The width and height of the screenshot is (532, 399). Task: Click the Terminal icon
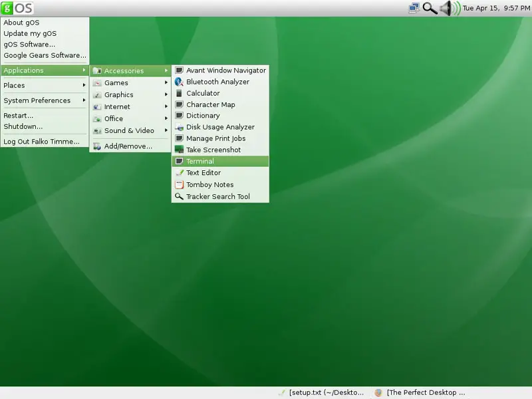[179, 161]
